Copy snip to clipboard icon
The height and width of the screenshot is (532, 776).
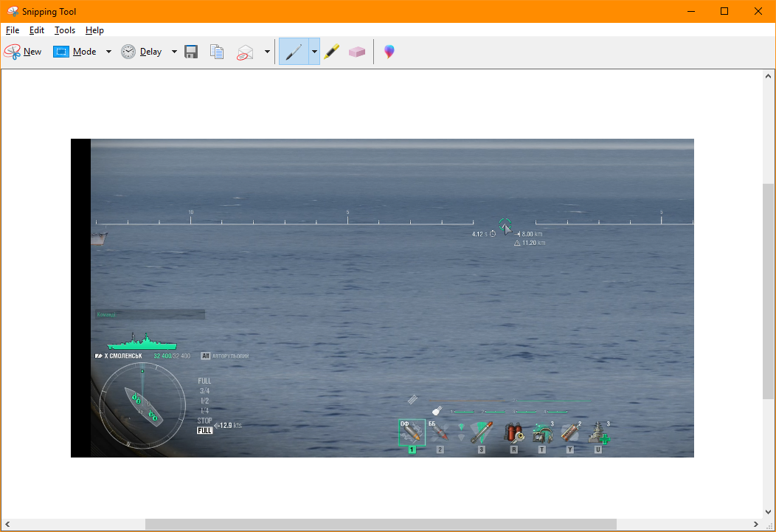pyautogui.click(x=217, y=52)
